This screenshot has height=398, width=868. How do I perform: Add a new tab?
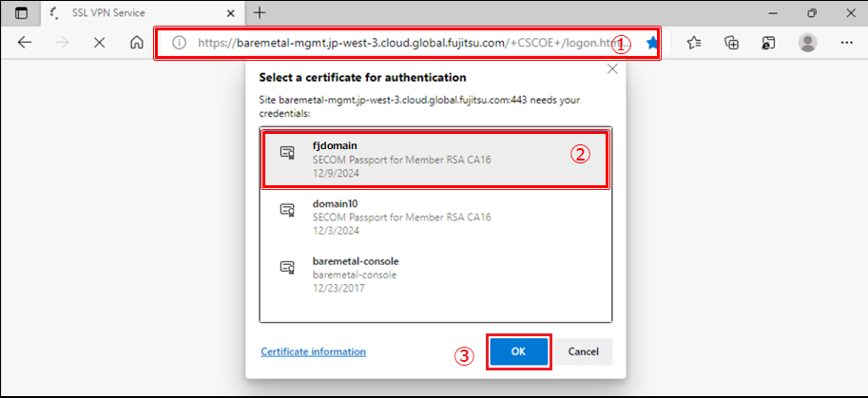(x=260, y=13)
